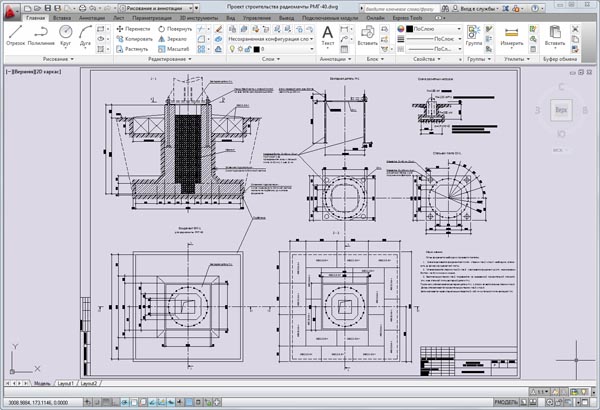
Task: Open the AutoCAD application menu button
Action: point(11,8)
